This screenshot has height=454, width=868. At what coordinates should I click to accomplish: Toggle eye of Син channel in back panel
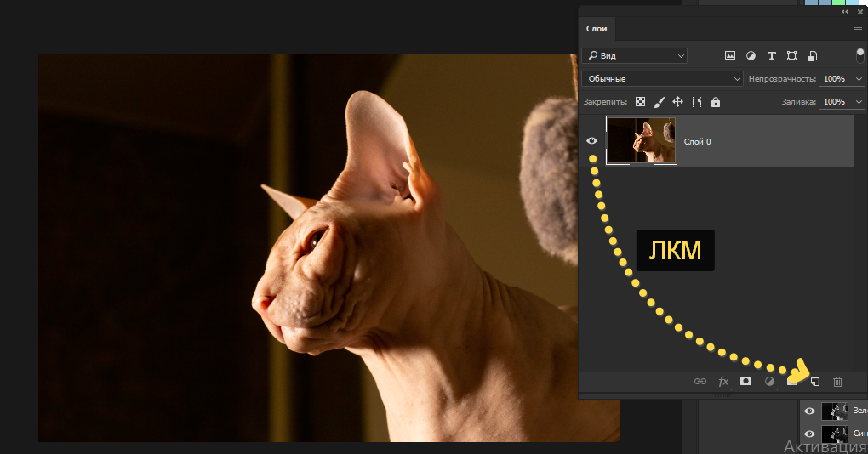[x=809, y=434]
